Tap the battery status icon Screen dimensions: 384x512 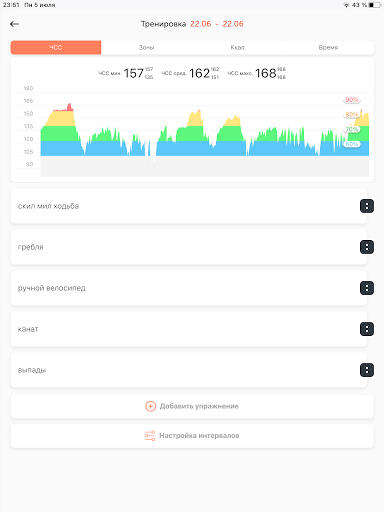point(374,5)
